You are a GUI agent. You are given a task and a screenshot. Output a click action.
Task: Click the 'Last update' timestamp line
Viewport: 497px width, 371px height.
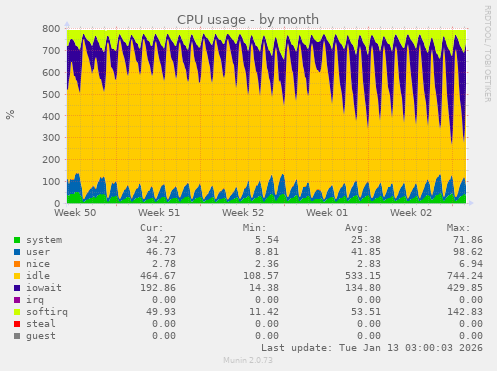pos(372,348)
